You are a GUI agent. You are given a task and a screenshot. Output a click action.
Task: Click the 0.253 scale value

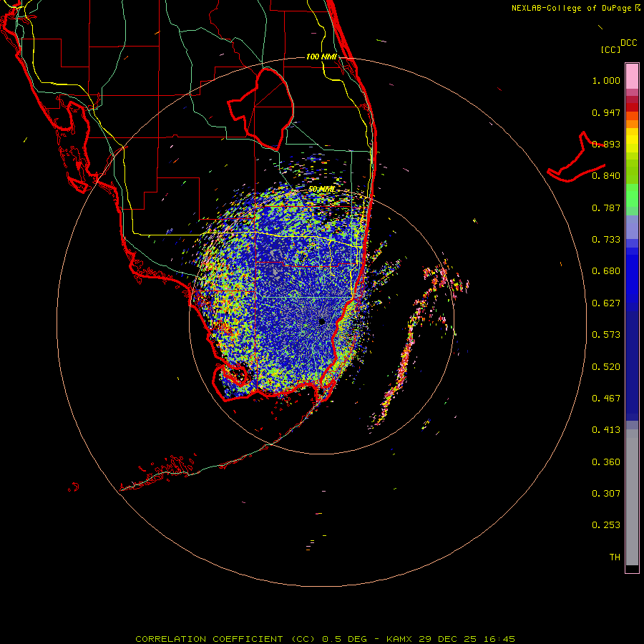pyautogui.click(x=606, y=525)
